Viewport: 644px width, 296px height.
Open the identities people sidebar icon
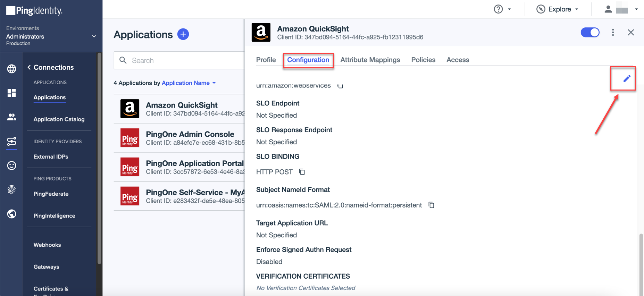click(11, 117)
